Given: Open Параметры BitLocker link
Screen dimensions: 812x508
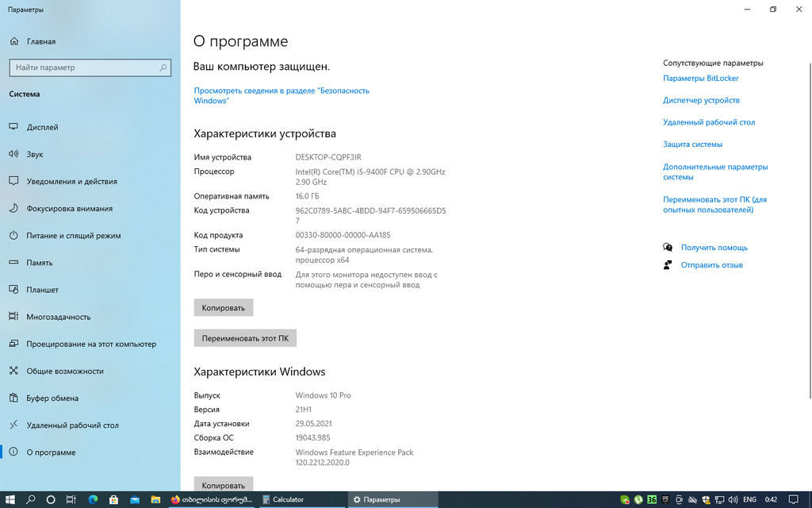Looking at the screenshot, I should 701,79.
